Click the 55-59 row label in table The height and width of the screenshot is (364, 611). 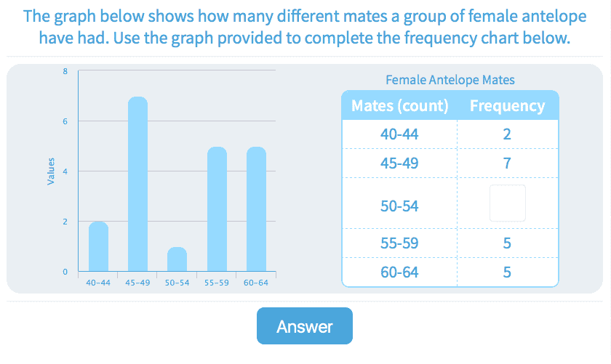[x=399, y=243]
